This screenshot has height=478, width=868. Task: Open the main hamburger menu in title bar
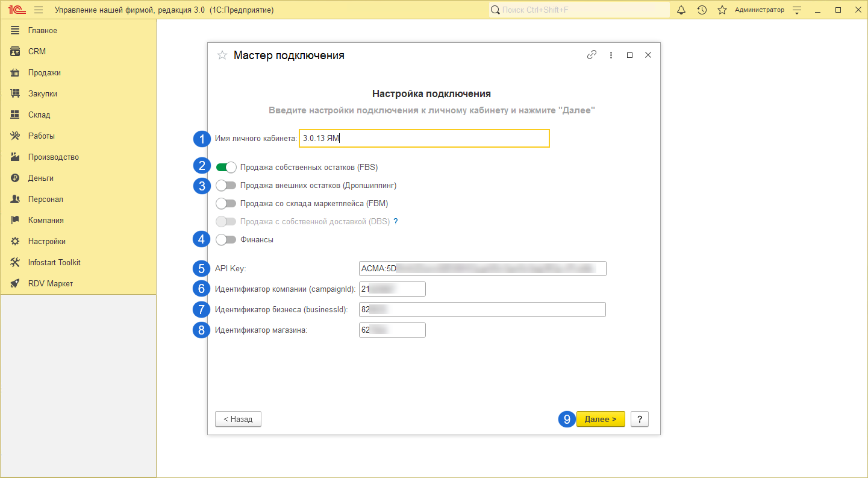click(x=39, y=10)
